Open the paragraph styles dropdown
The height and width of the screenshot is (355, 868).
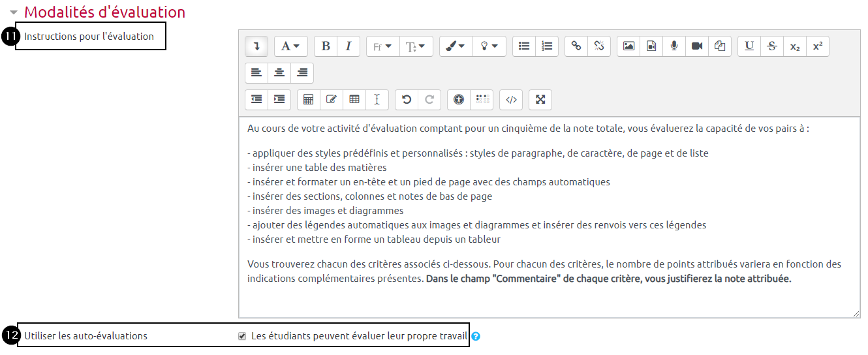point(290,46)
